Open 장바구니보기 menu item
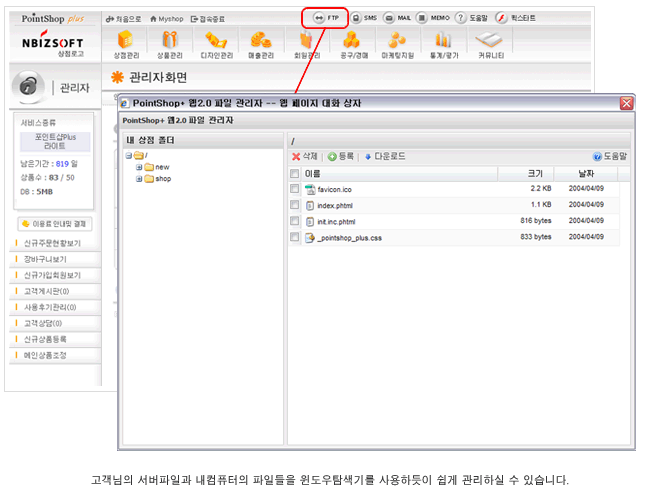 tap(45, 259)
